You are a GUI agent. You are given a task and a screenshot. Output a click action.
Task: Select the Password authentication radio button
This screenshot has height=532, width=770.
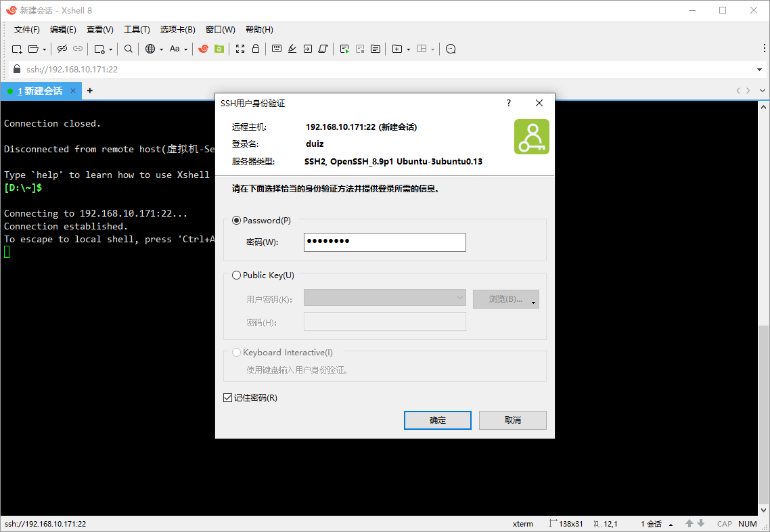pos(236,220)
